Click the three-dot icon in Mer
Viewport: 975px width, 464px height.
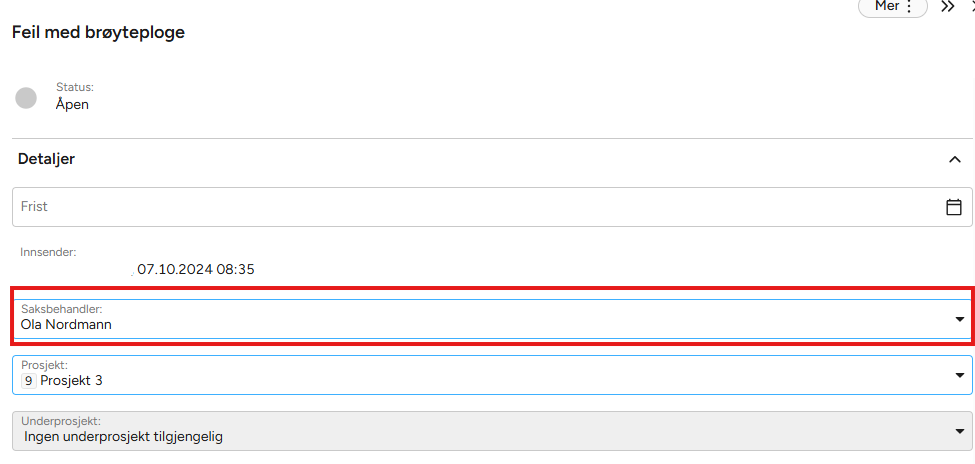pos(908,7)
